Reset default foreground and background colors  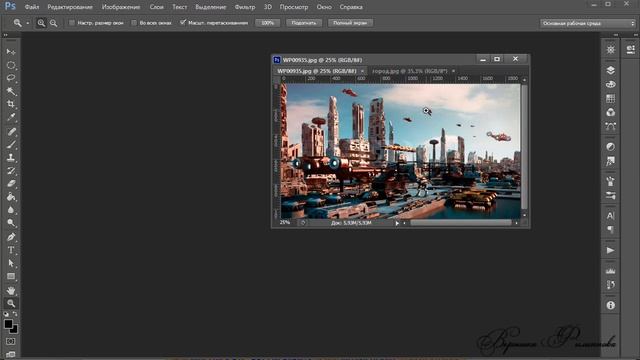[6, 314]
